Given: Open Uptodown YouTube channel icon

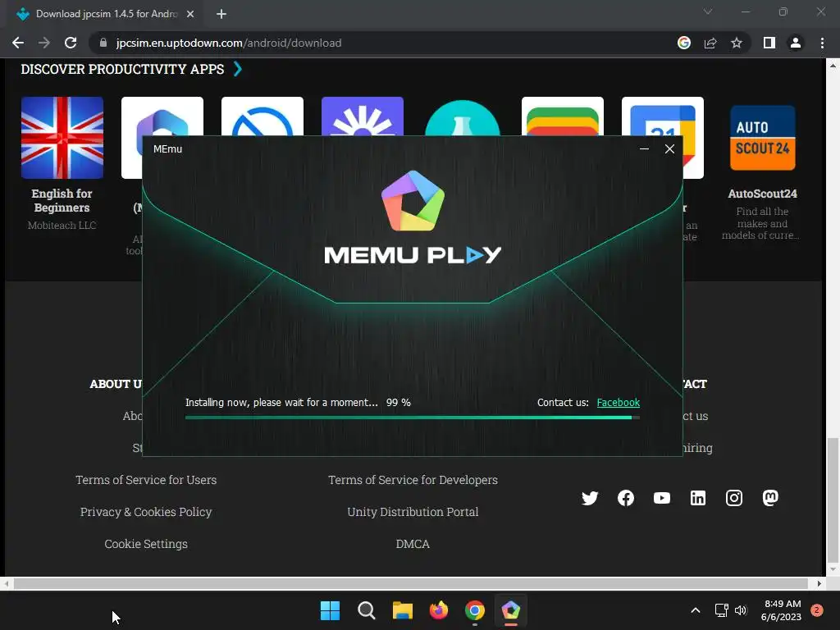Looking at the screenshot, I should 662,498.
